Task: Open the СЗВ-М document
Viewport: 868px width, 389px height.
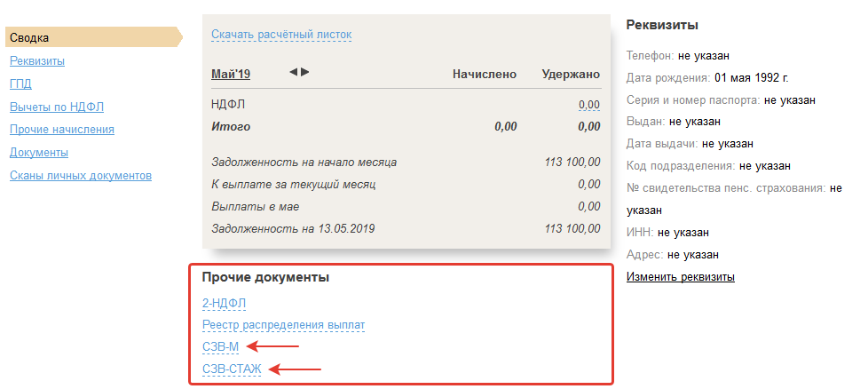Action: pos(221,347)
